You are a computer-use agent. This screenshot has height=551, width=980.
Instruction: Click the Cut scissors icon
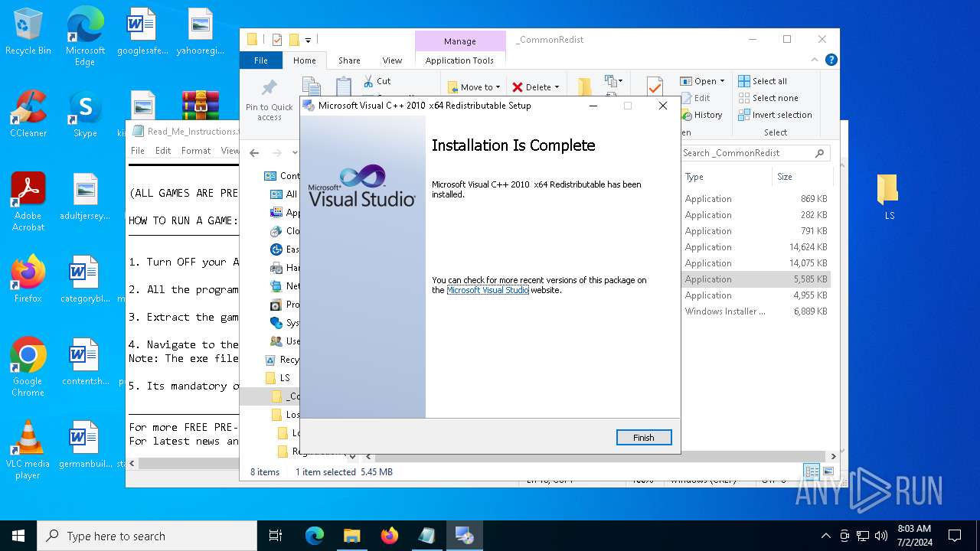coord(368,81)
